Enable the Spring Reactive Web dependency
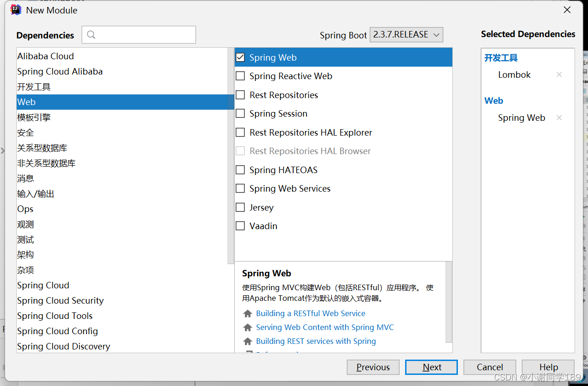588x386 pixels. coord(240,76)
